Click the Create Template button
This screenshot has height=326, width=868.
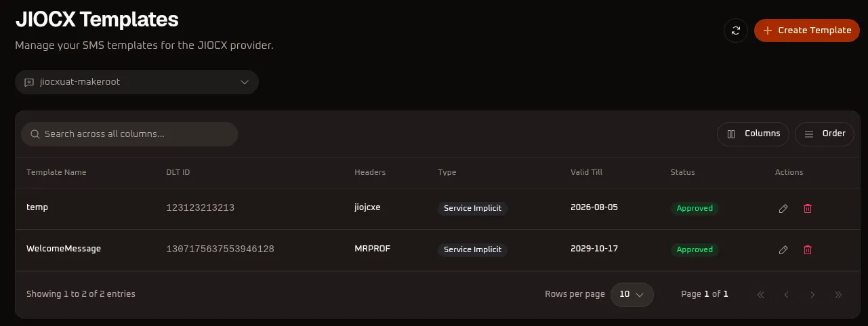[x=807, y=30]
